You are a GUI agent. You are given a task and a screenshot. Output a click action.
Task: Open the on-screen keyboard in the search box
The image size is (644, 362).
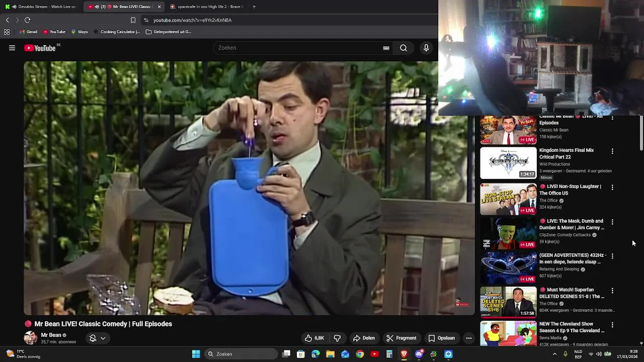[386, 48]
